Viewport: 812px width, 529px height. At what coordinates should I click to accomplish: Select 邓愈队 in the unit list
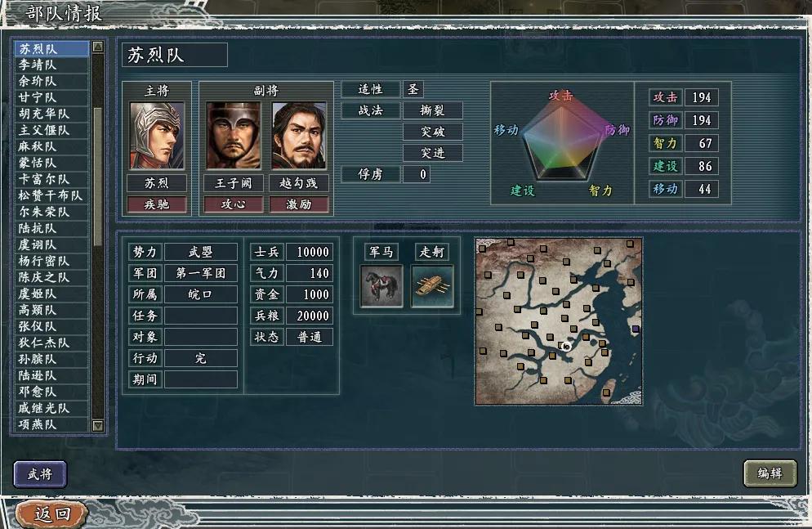coord(51,392)
